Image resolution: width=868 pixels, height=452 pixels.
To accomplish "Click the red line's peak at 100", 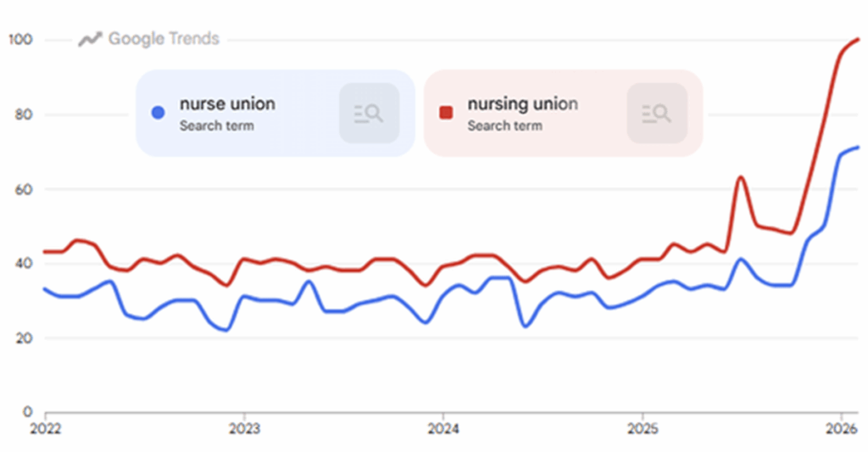I will point(859,39).
